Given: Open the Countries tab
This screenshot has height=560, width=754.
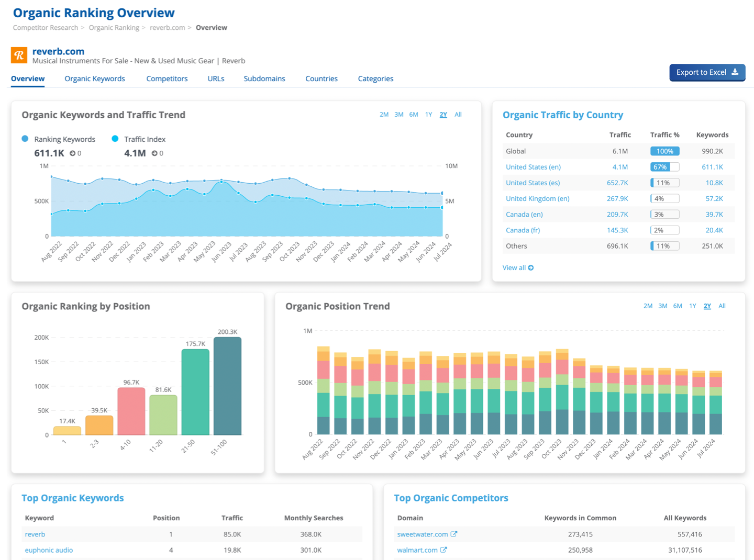Looking at the screenshot, I should (321, 79).
